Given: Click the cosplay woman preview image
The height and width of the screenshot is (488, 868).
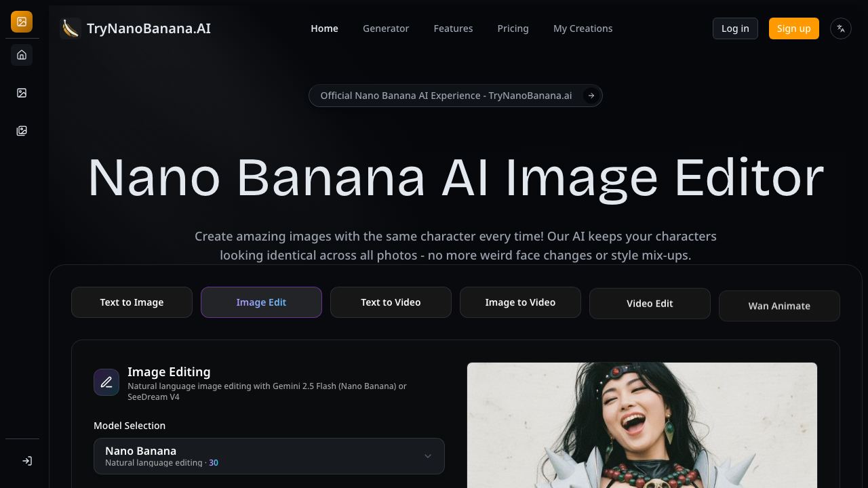Looking at the screenshot, I should tap(642, 425).
